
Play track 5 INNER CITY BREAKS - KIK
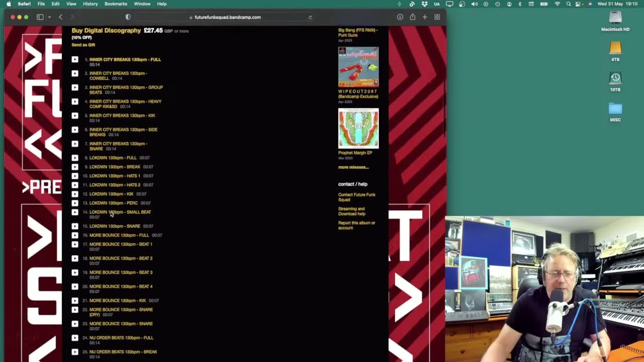coord(75,116)
